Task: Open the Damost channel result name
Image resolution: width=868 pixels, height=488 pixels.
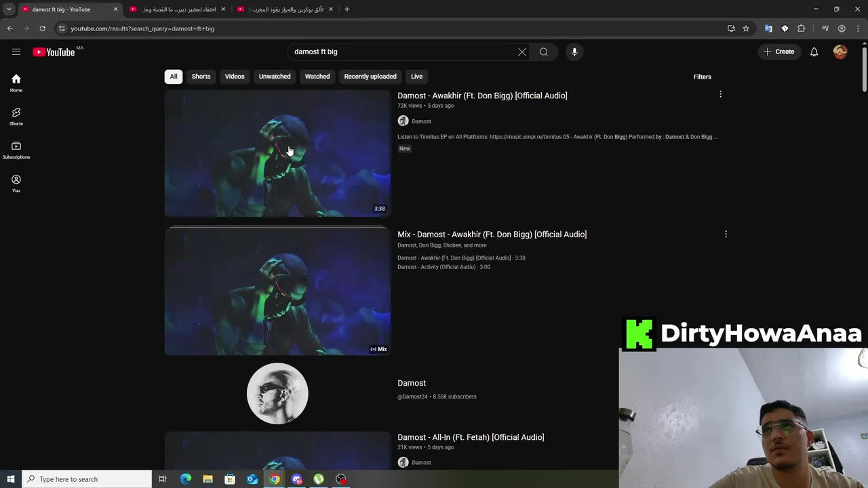Action: point(412,383)
